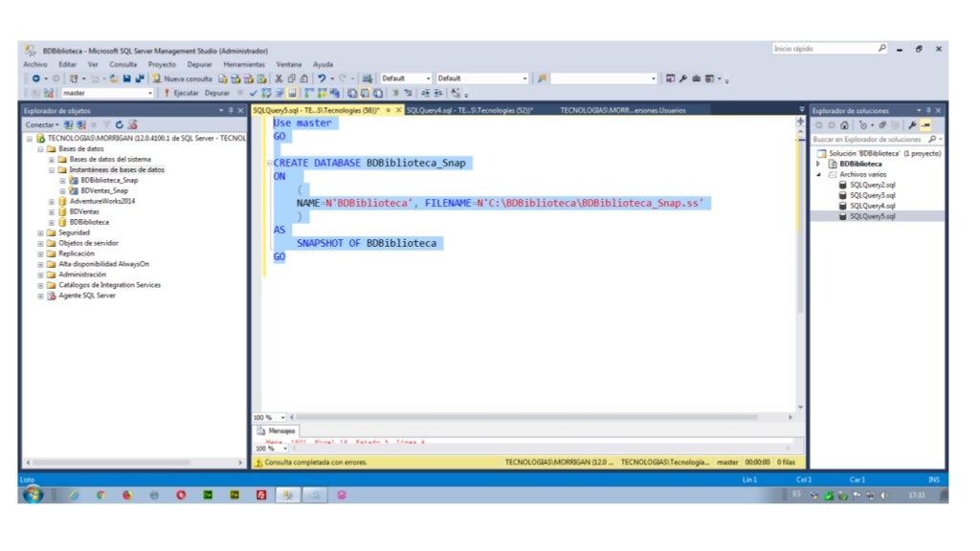This screenshot has height=551, width=980.
Task: Select the Agente SQL Server node
Action: click(x=87, y=297)
